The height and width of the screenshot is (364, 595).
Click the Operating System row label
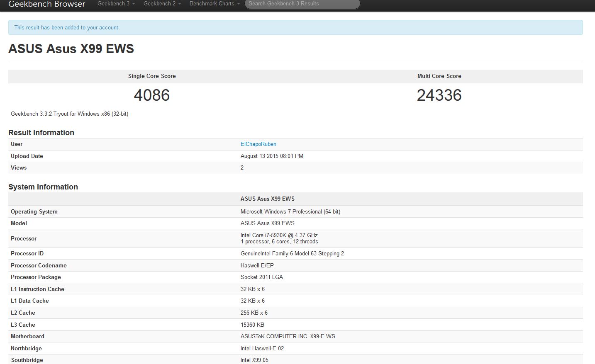34,211
